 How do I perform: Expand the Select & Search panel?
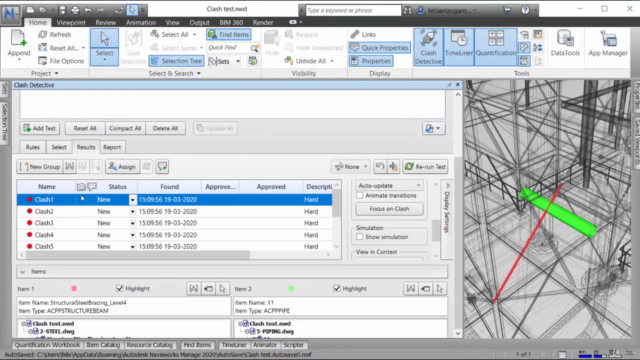click(174, 73)
